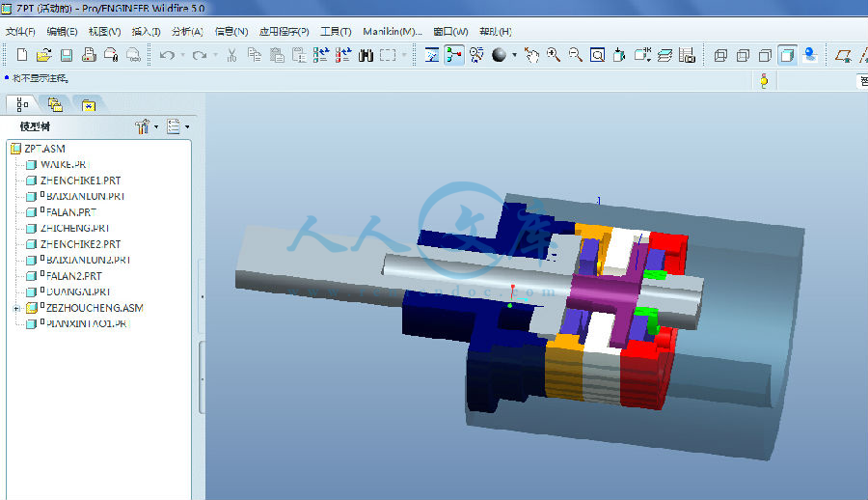Switch to hidden line display
This screenshot has width=868, height=500.
click(743, 55)
